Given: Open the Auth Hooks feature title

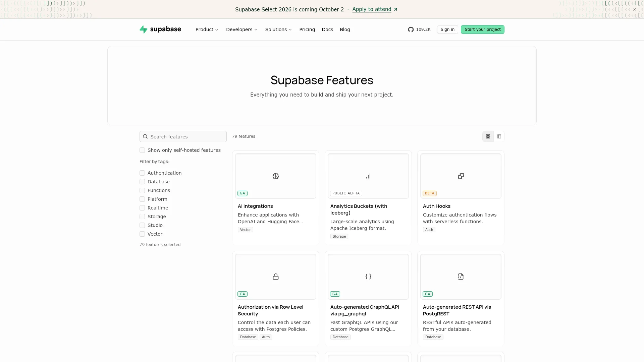Looking at the screenshot, I should [437, 206].
